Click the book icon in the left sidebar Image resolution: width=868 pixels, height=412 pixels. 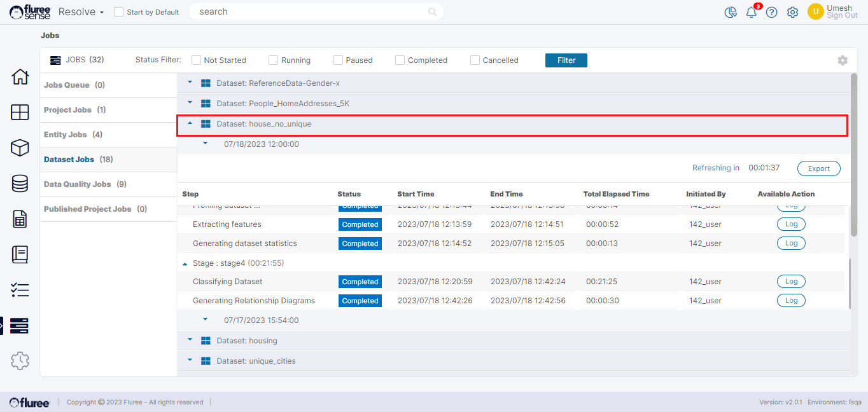pos(20,255)
